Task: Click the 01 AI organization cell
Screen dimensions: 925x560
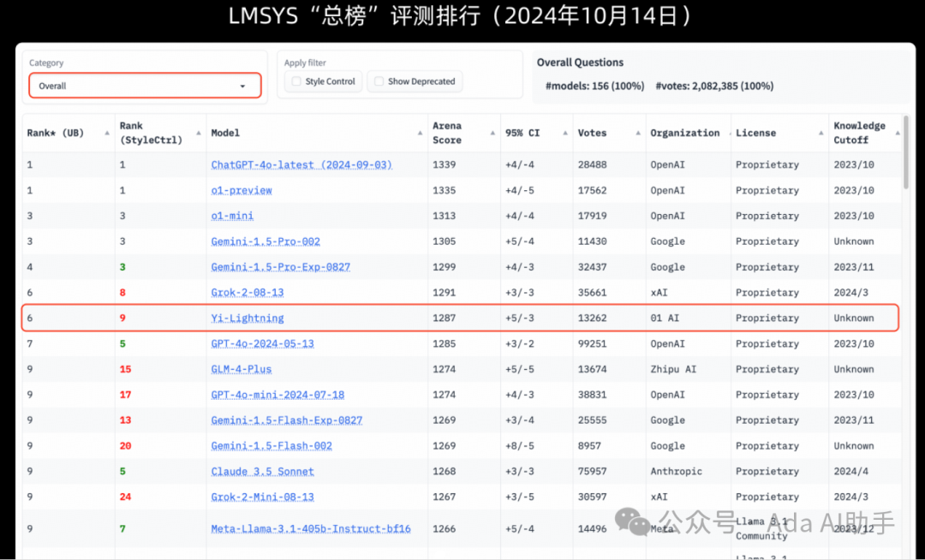Action: [x=665, y=319]
